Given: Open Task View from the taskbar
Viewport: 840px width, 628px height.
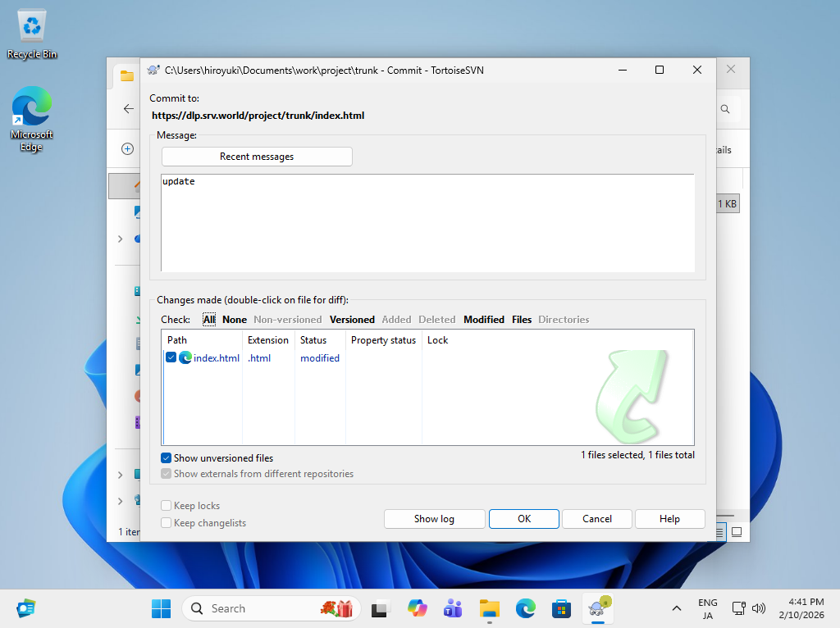Looking at the screenshot, I should click(x=380, y=608).
